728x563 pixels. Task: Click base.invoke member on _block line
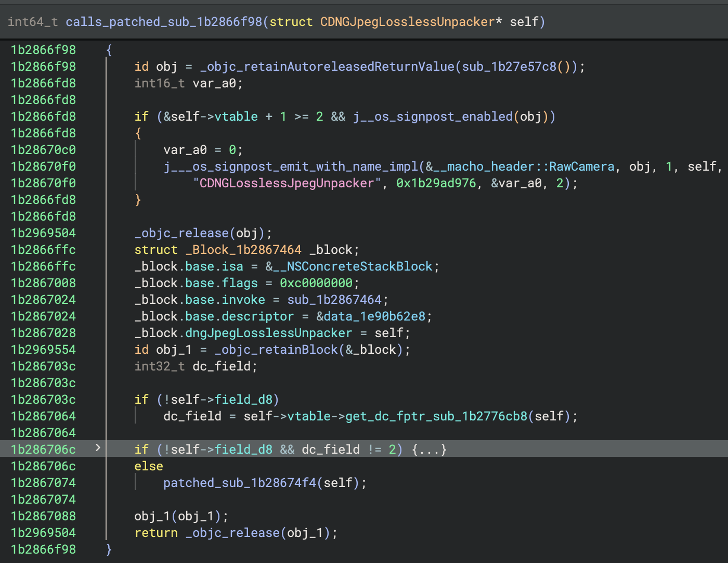[225, 300]
